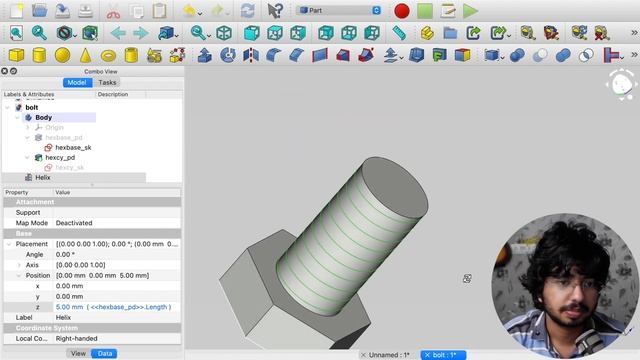This screenshot has height=360, width=640.
Task: Select the Mirror tool
Action: (251, 55)
